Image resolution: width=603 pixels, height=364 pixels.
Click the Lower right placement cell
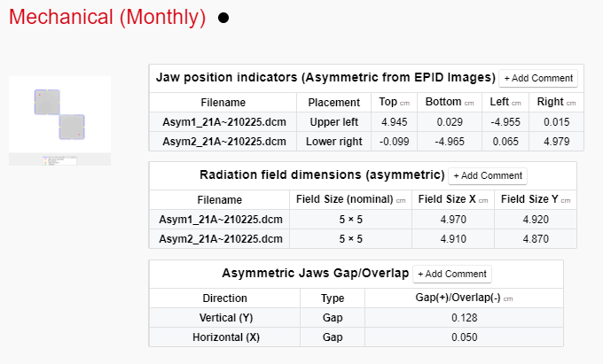coord(333,142)
